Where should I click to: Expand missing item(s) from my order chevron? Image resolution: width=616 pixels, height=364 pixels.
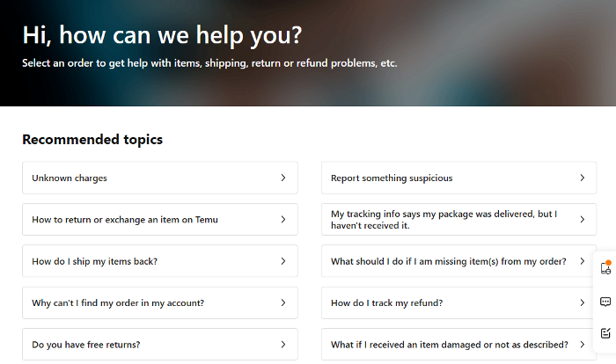[x=583, y=261]
